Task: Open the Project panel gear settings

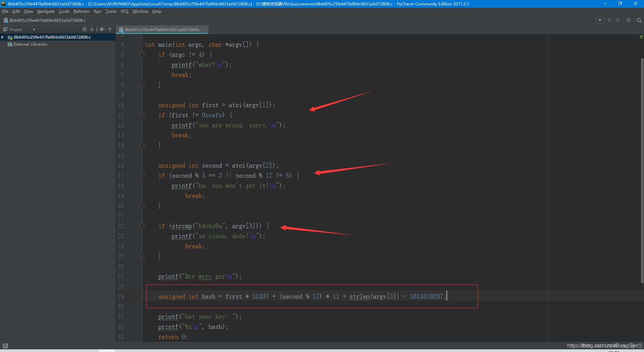Action: coord(102,30)
